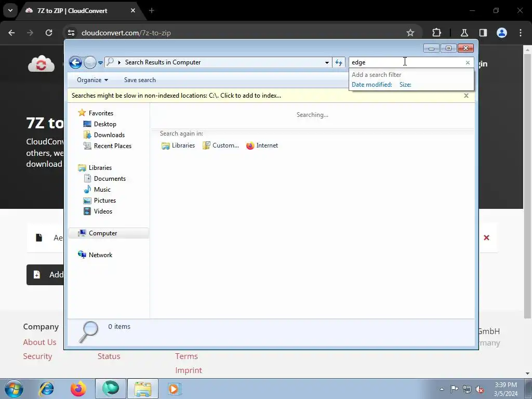The height and width of the screenshot is (399, 532).
Task: Open Windows Explorer taskbar icon
Action: tap(143, 389)
